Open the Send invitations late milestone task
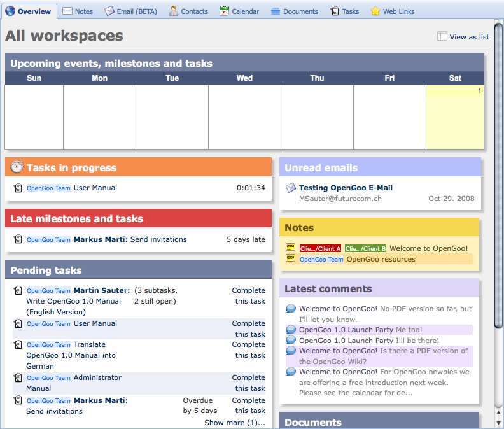The width and height of the screenshot is (504, 429). [158, 239]
